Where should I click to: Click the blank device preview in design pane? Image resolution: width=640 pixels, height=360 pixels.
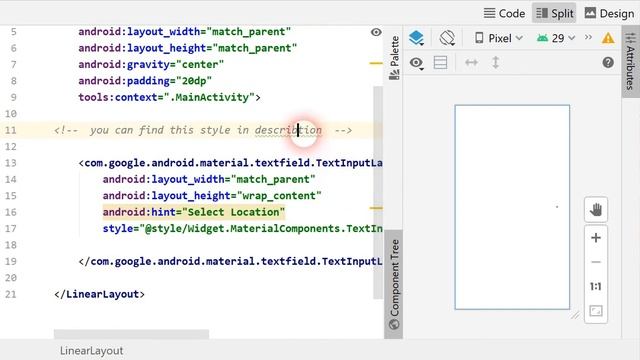coord(512,207)
